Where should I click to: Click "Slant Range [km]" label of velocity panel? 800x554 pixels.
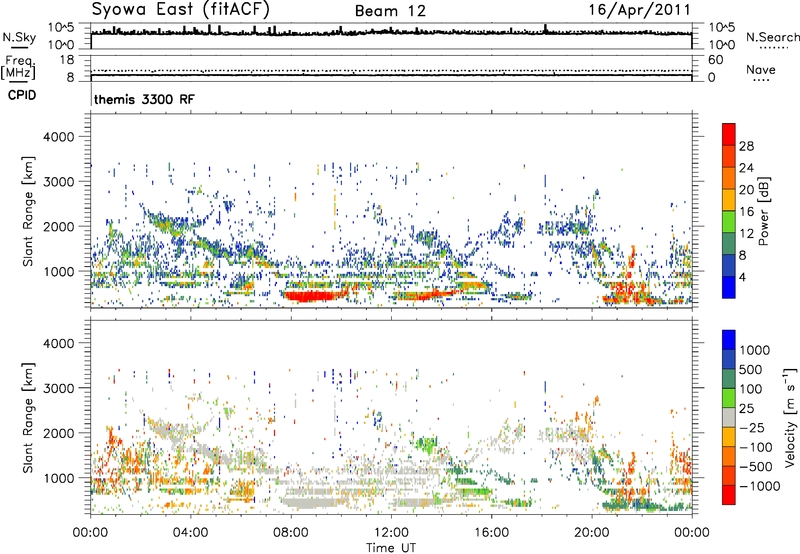point(28,417)
